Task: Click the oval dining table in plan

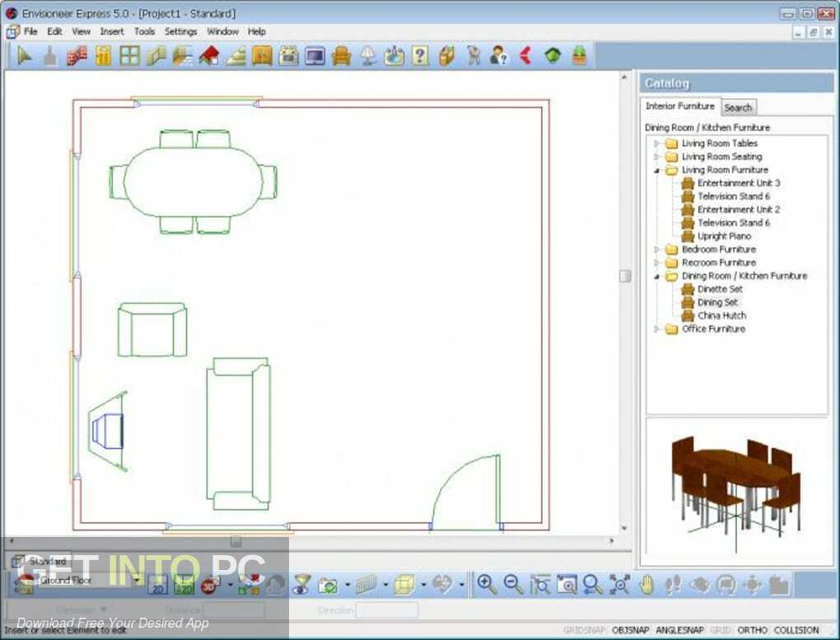Action: [194, 182]
